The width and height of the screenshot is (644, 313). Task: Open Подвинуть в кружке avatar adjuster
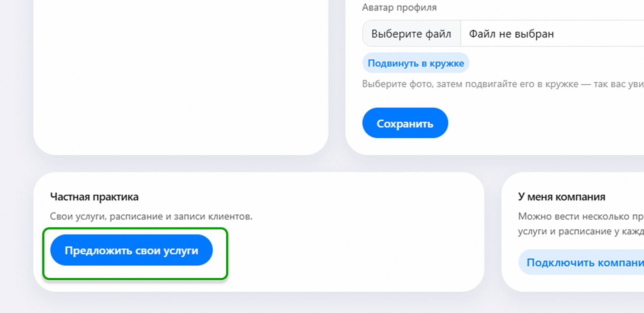(416, 63)
